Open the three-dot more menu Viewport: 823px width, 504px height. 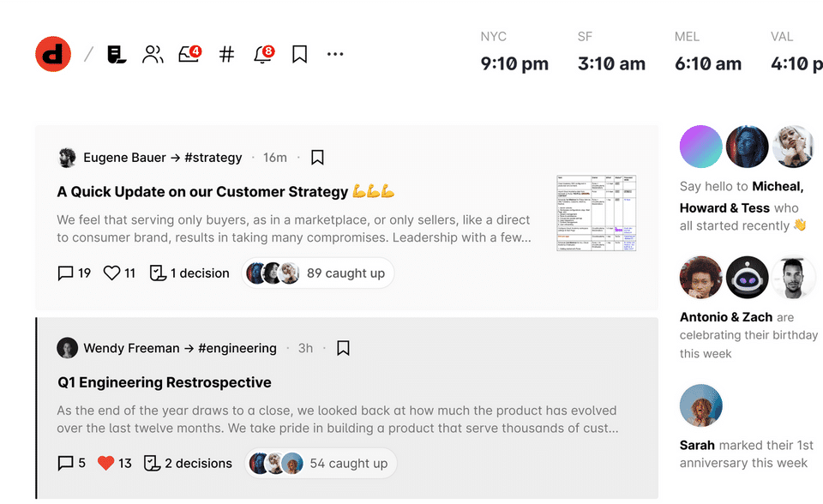(x=335, y=55)
